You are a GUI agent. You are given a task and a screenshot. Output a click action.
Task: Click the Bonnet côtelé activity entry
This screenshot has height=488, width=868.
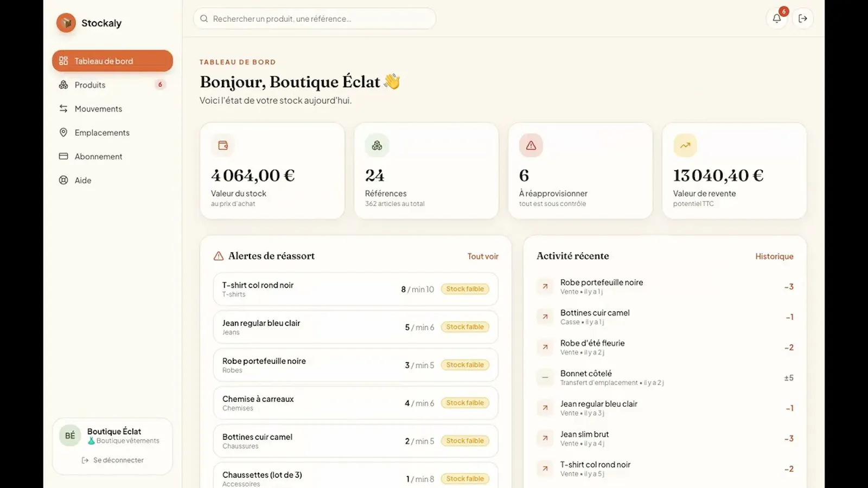coord(665,377)
